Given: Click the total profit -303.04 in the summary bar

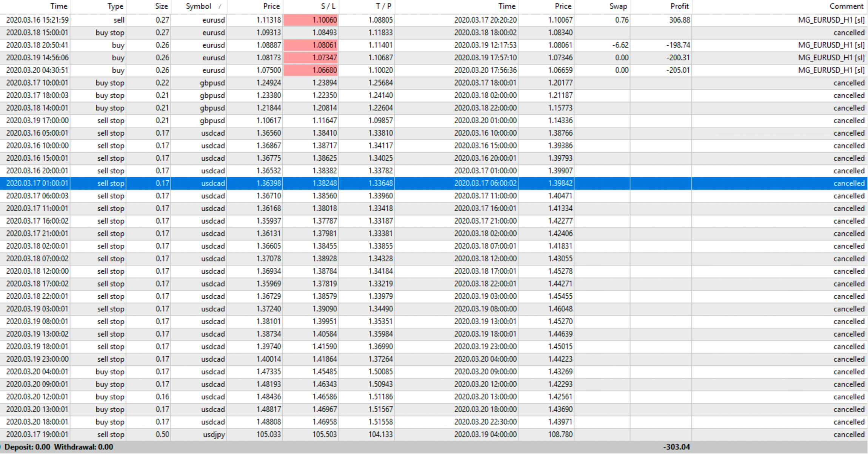Looking at the screenshot, I should click(676, 447).
